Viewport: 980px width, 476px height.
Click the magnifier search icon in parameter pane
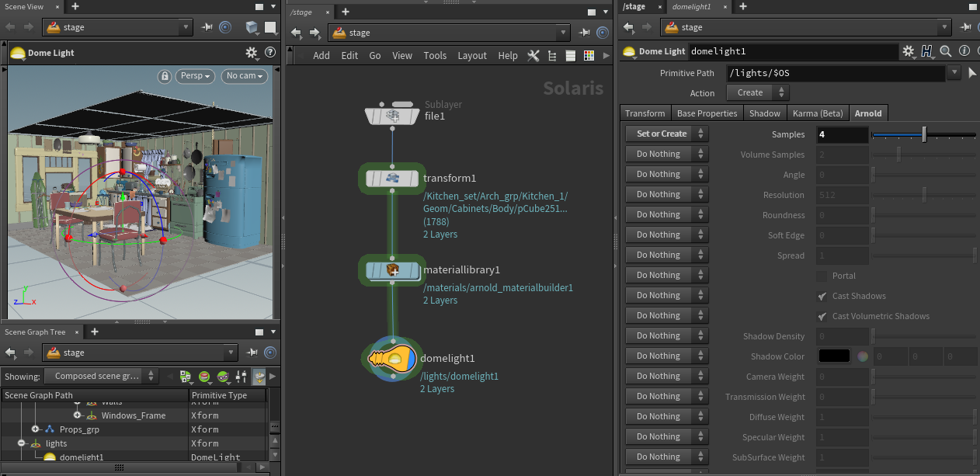pos(946,51)
